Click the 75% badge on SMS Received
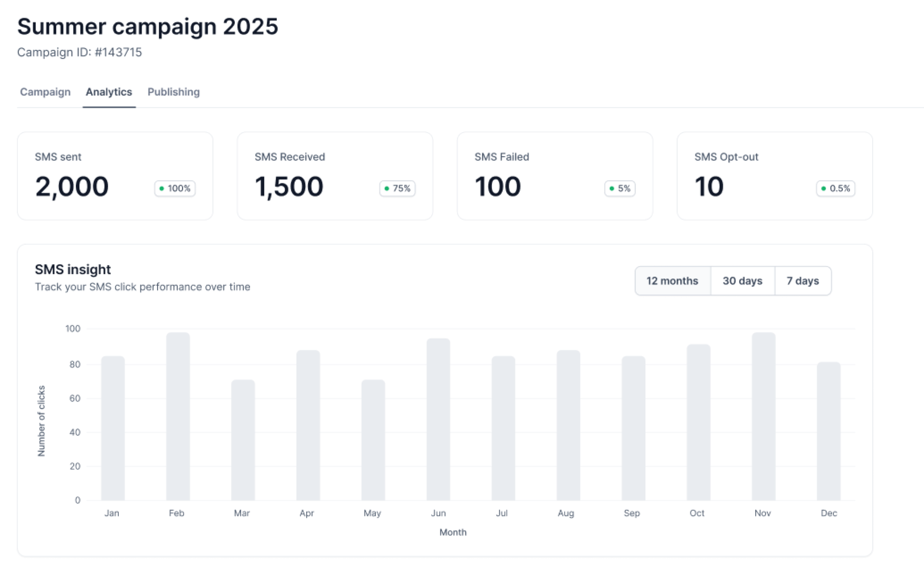This screenshot has width=924, height=567. [x=397, y=188]
